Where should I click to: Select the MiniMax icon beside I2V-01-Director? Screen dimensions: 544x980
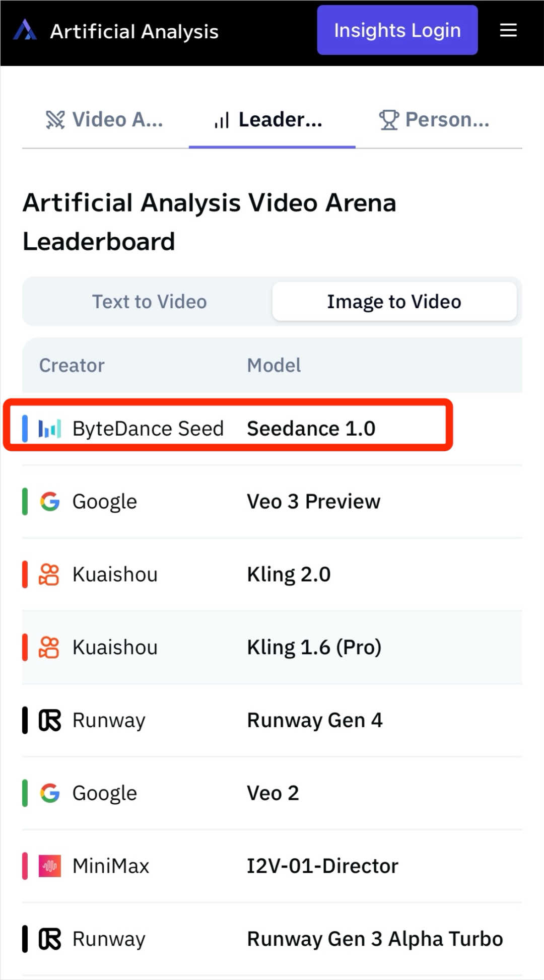[48, 865]
